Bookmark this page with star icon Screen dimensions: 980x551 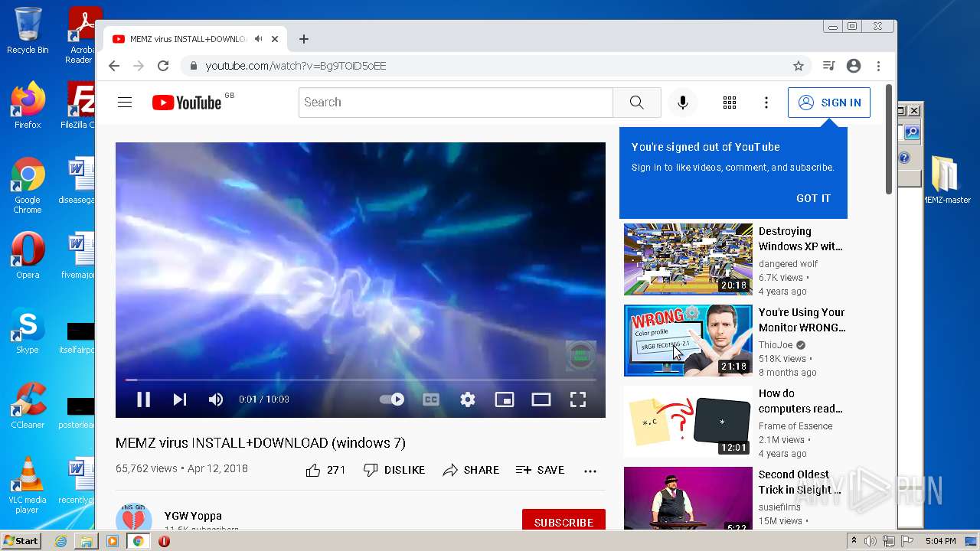coord(799,66)
